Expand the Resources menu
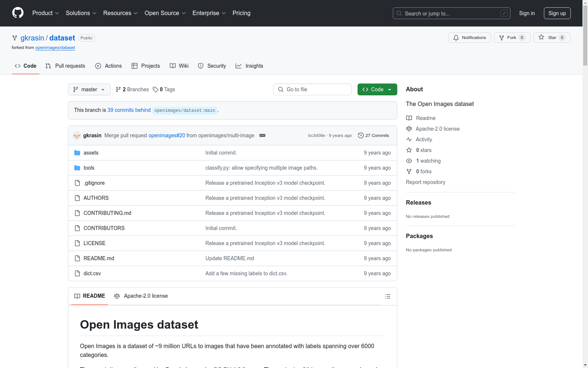The height and width of the screenshot is (368, 588). 121,13
